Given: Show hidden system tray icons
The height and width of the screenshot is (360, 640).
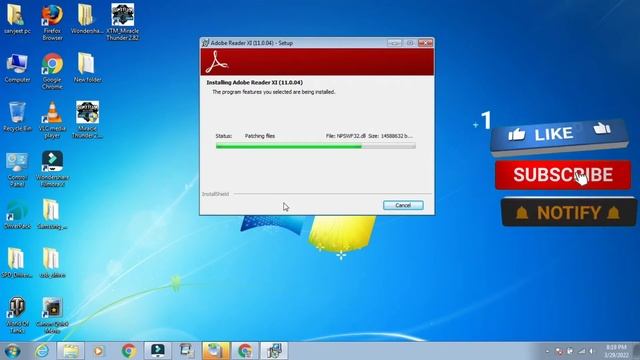Looking at the screenshot, I should coord(547,351).
